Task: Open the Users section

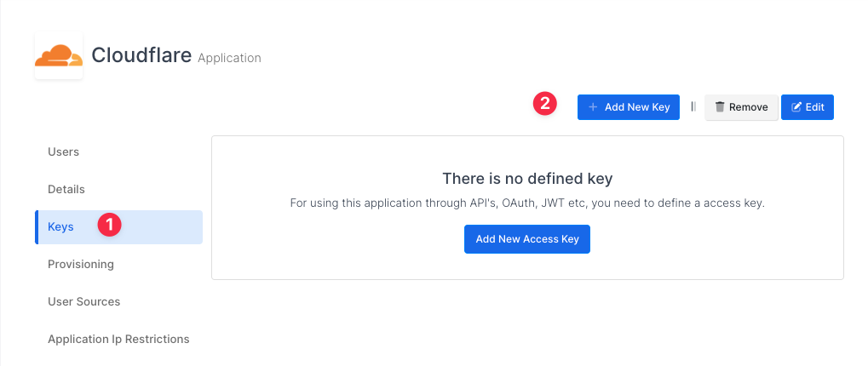Action: click(x=64, y=152)
